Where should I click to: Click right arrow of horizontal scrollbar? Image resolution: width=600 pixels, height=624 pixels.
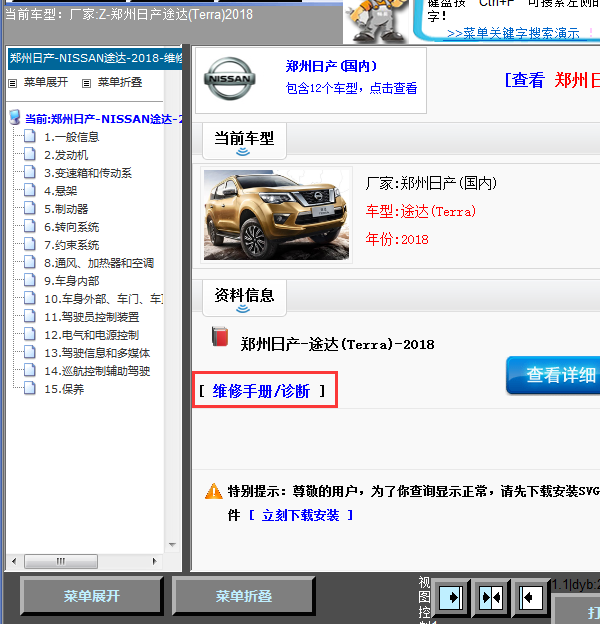[155, 562]
